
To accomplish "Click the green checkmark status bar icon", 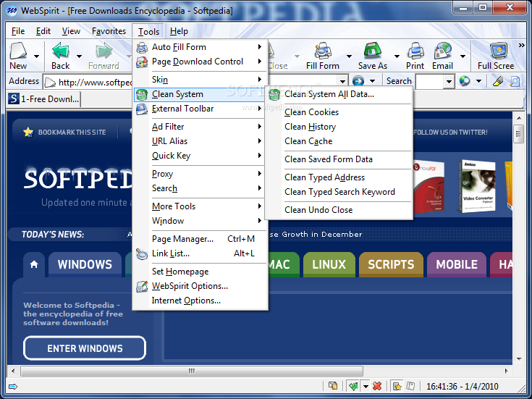I will [353, 386].
